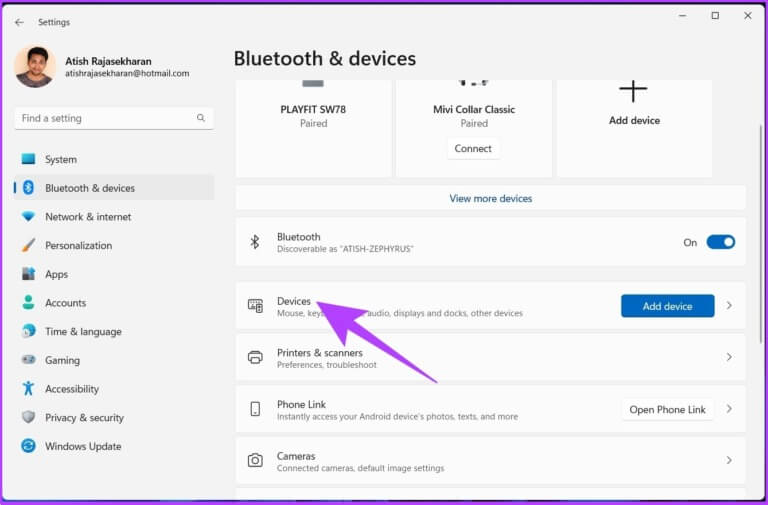
Task: Click the Devices row title
Action: click(x=294, y=301)
